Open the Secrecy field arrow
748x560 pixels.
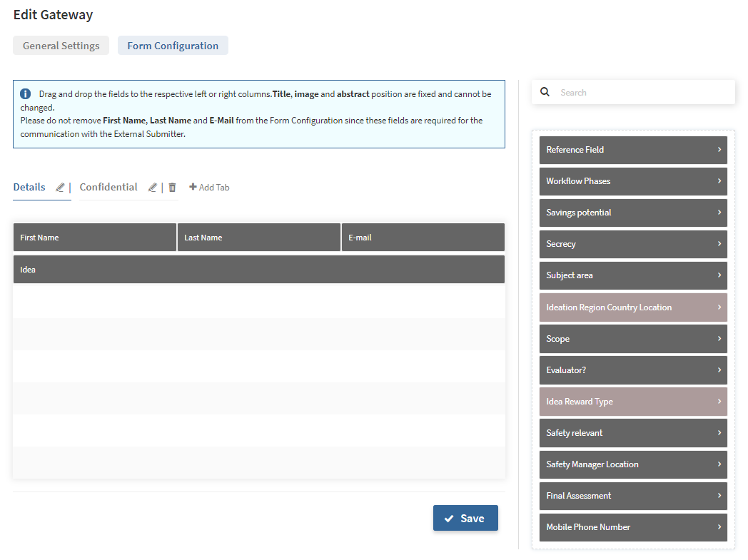[x=719, y=244]
